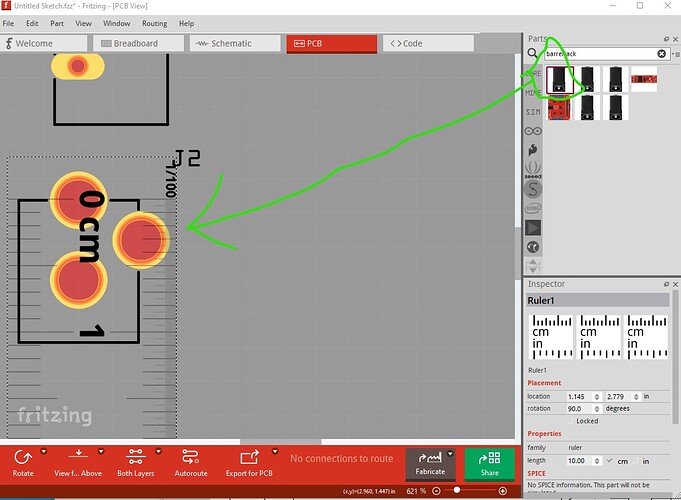
Task: Float the Inspector panel
Action: (x=666, y=284)
